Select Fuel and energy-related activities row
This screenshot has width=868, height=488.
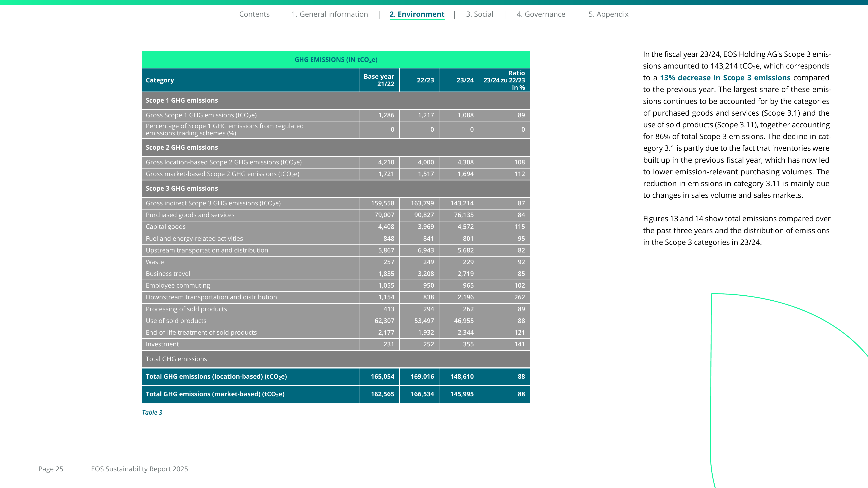(x=336, y=238)
